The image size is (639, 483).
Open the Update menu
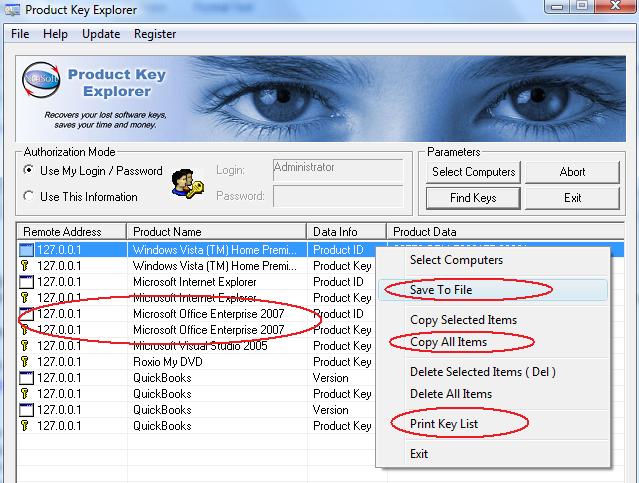pos(101,34)
